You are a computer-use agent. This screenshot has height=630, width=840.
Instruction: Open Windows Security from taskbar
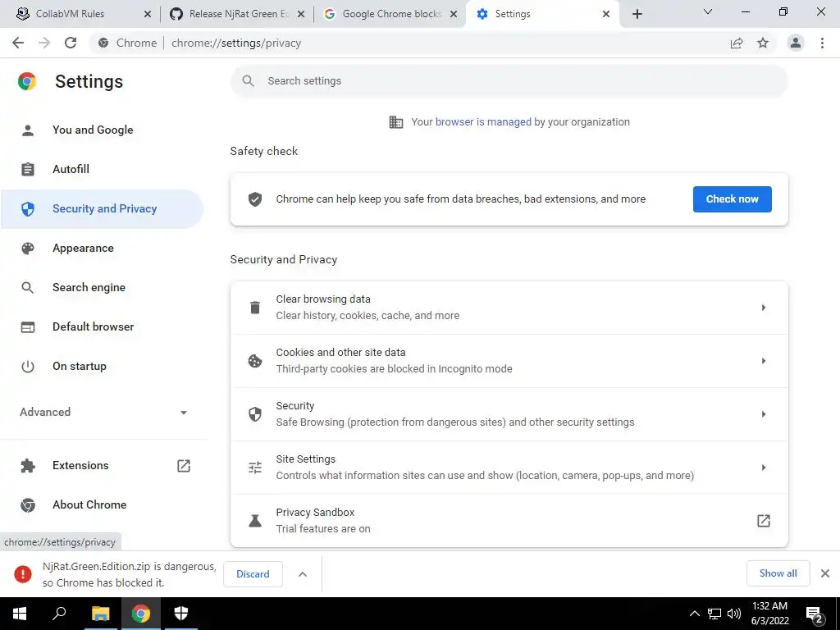pyautogui.click(x=181, y=614)
